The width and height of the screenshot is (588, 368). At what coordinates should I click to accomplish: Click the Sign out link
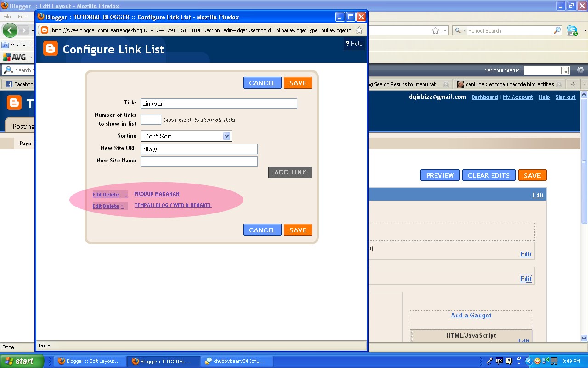[x=565, y=97]
